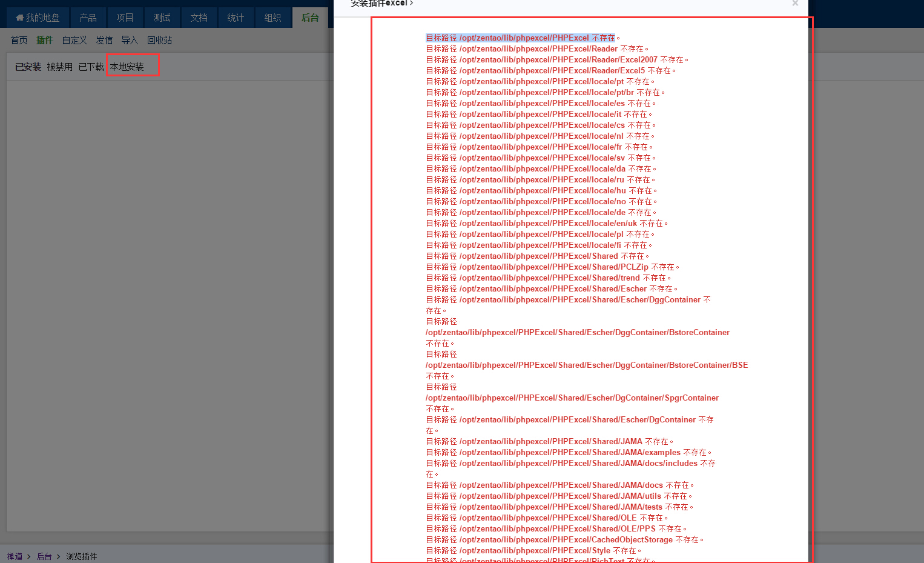Click the error line ending 'Shared/JAMA 不存在'
924x563 pixels.
(550, 442)
